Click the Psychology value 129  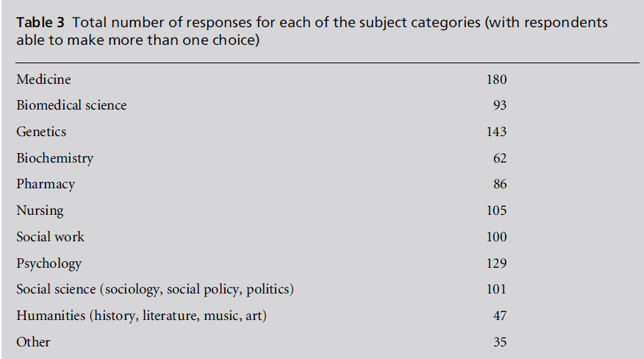point(496,263)
